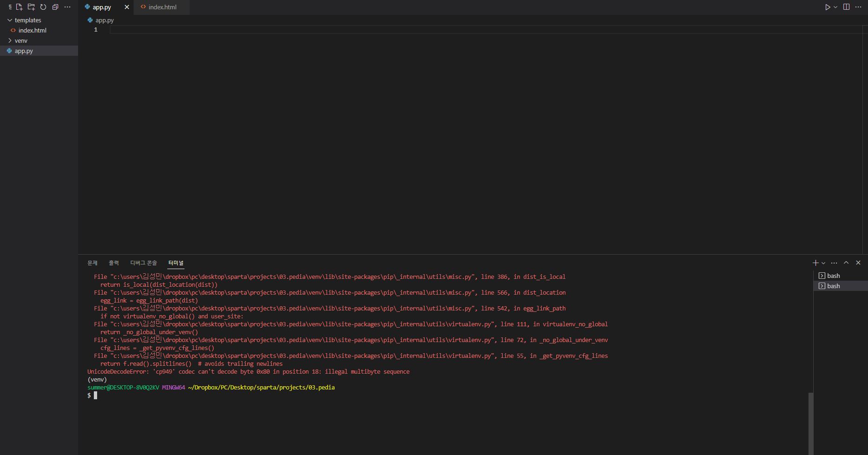This screenshot has height=455, width=868.
Task: Click the virtualenv.py line 55 traceback path
Action: click(351, 356)
